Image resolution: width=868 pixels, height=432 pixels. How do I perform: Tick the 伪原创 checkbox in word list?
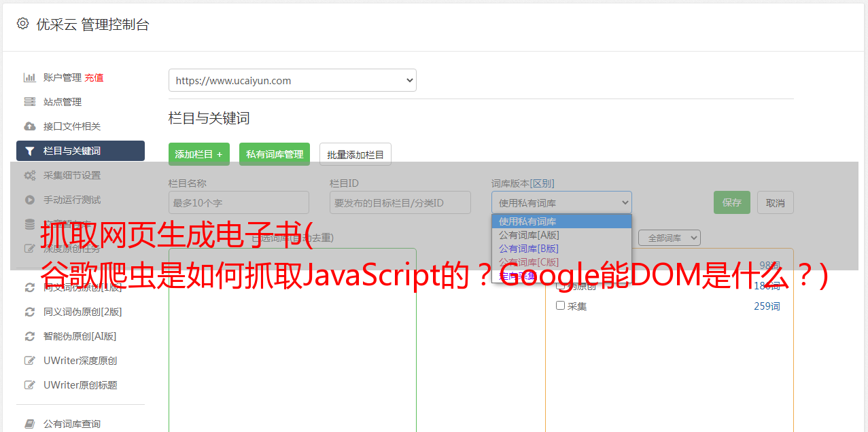click(x=561, y=285)
